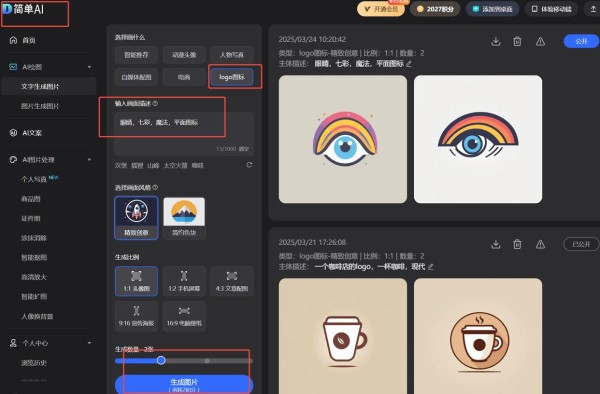Viewport: 600px width, 394px height.
Task: Click the blue 生成图片 generate button
Action: pyautogui.click(x=184, y=384)
